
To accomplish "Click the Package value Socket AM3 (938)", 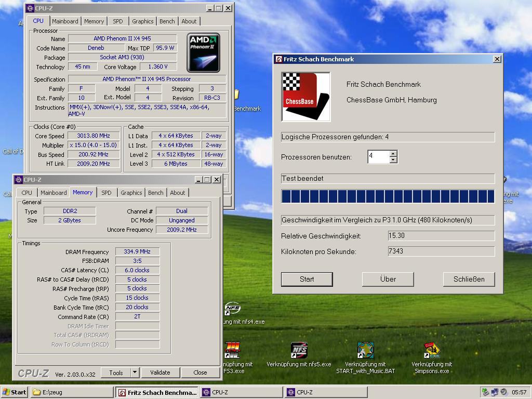I will tap(122, 57).
